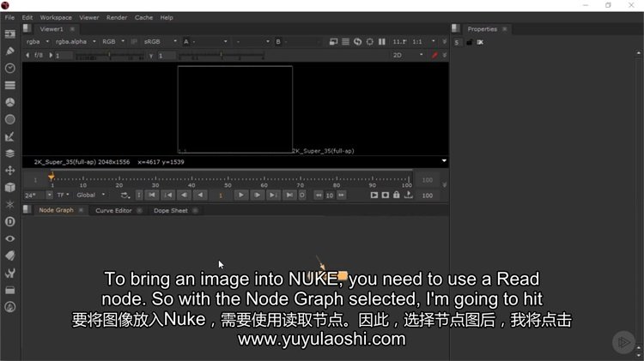Play backward in the viewer

(200, 195)
